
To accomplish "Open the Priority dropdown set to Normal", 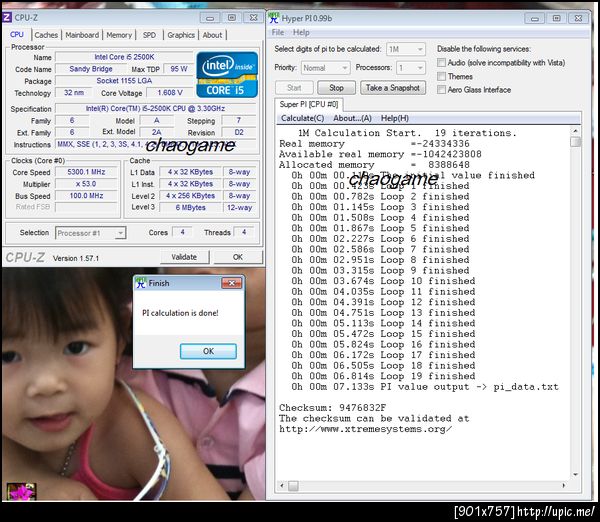I will pyautogui.click(x=326, y=68).
